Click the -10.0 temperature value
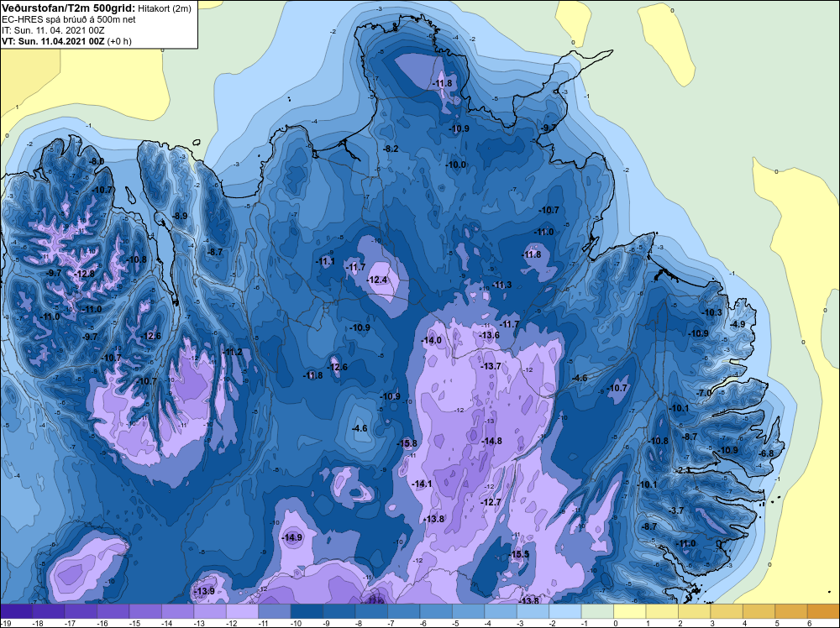 [456, 165]
